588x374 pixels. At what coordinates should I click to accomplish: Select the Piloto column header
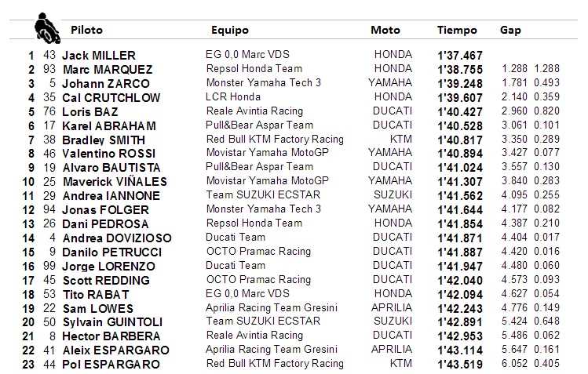(86, 30)
